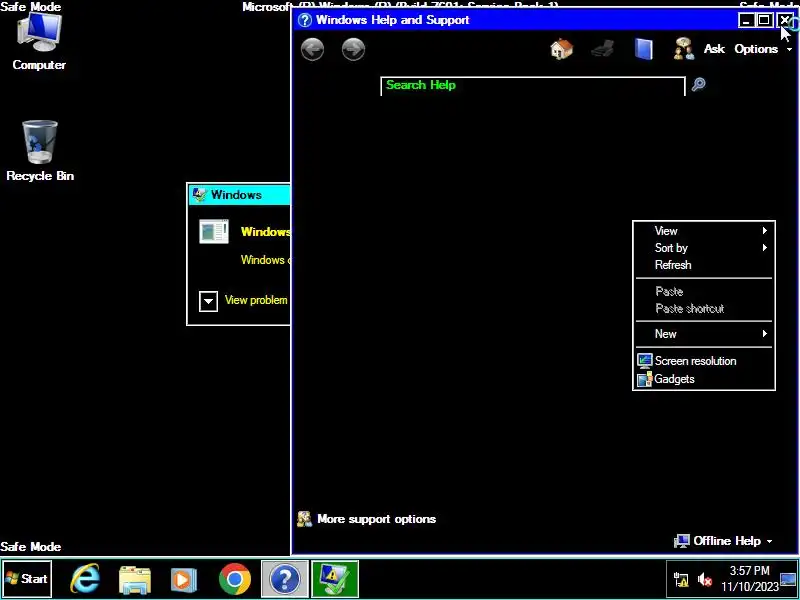Select Screen resolution menu entry
Image resolution: width=800 pixels, height=600 pixels.
[x=704, y=361]
